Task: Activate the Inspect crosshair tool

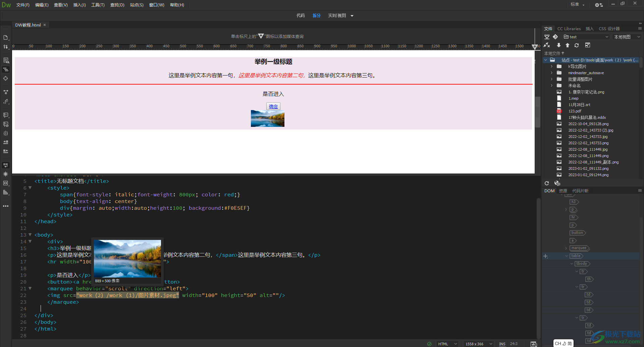Action: [6, 79]
